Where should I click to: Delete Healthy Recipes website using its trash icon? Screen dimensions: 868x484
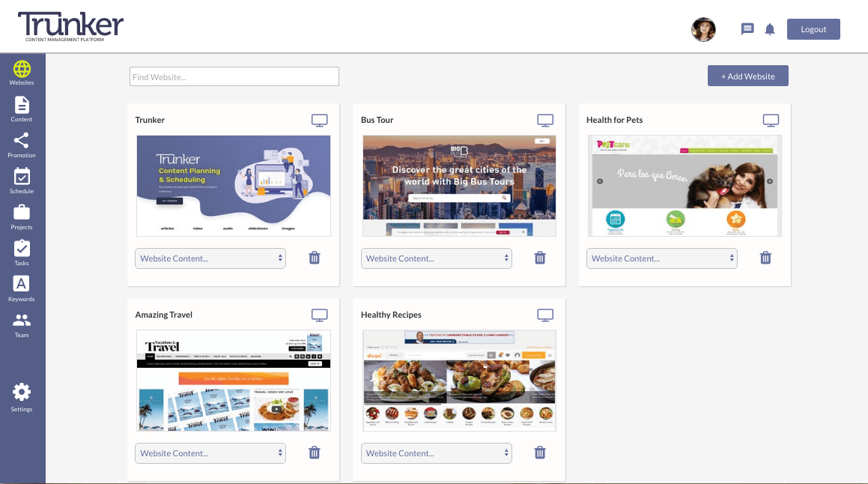tap(540, 453)
